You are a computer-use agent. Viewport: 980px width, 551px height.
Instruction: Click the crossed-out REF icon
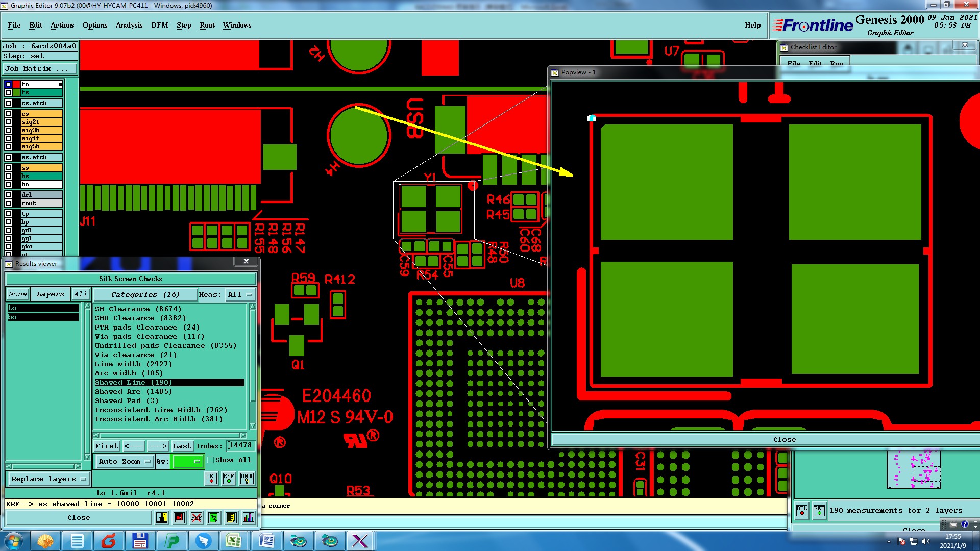[197, 518]
